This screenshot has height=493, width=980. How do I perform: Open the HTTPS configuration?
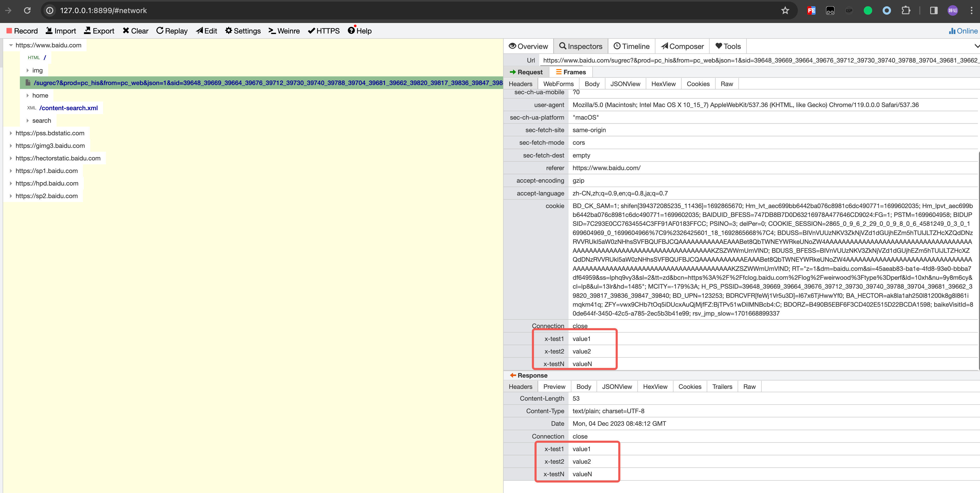(x=324, y=31)
